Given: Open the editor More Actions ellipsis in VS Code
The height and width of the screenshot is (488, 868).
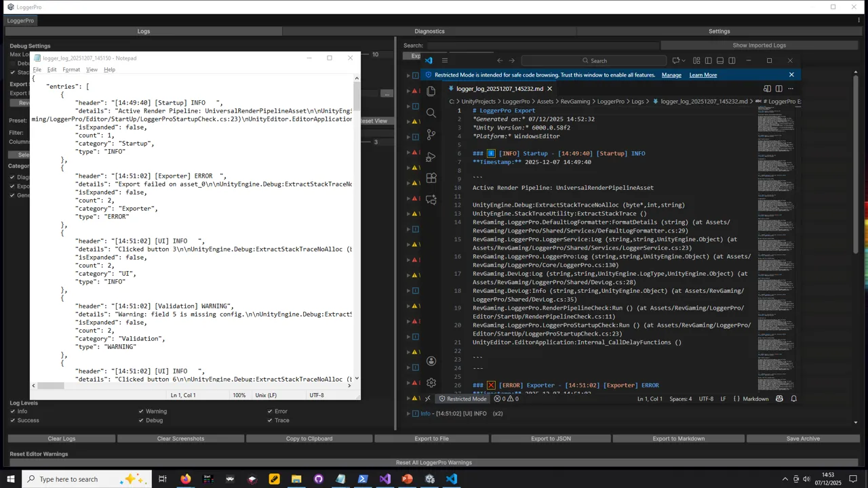Looking at the screenshot, I should coord(791,88).
